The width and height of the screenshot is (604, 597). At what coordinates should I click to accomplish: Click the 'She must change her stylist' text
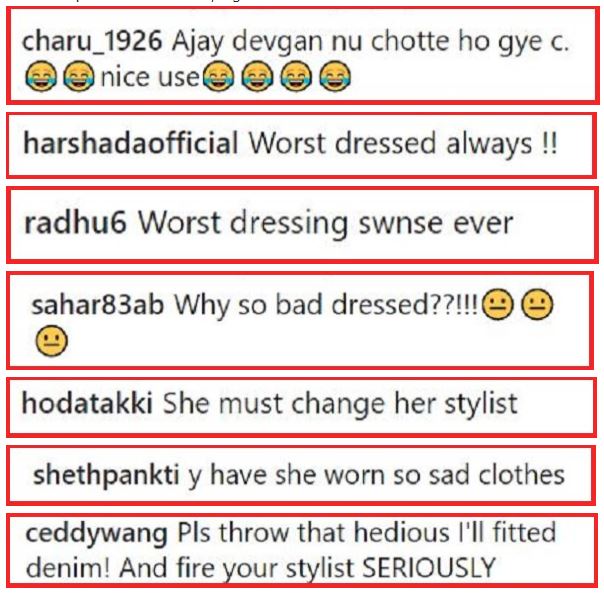(340, 404)
